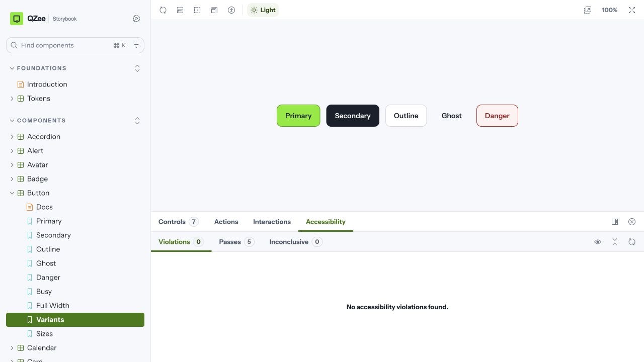This screenshot has height=362, width=644.
Task: Collapse all accessibility results icon
Action: (615, 242)
